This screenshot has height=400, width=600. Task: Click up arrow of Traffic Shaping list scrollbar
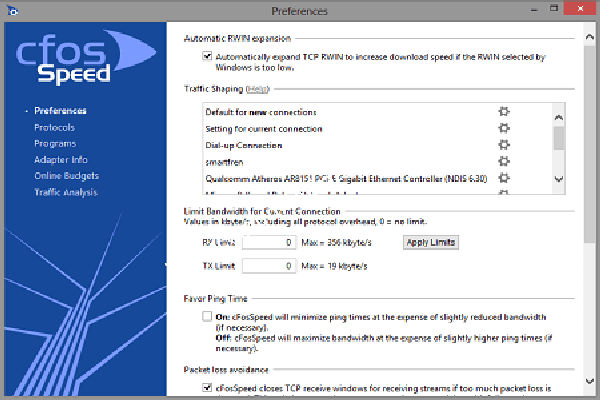click(x=559, y=118)
